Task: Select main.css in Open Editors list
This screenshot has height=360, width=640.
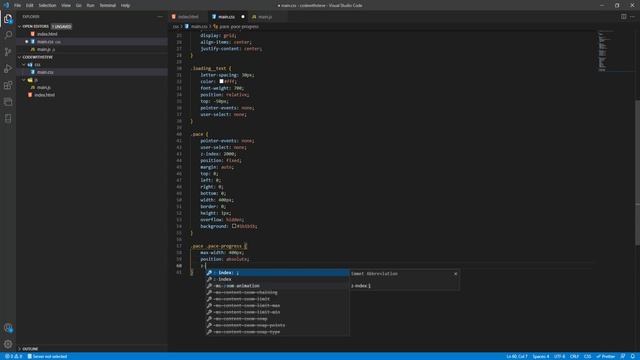Action: pyautogui.click(x=92, y=42)
